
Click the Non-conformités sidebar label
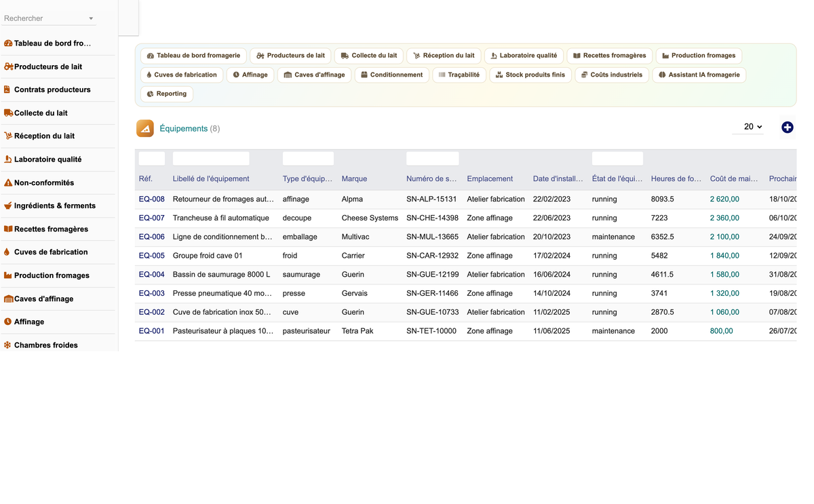pyautogui.click(x=44, y=182)
